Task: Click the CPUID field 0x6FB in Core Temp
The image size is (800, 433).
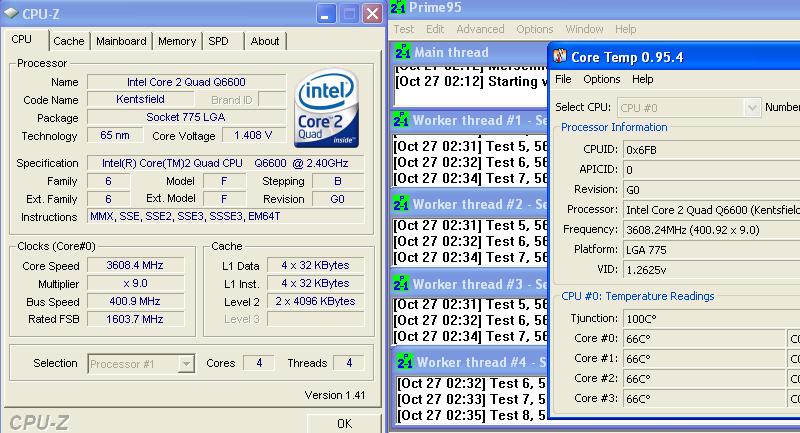Action: [712, 149]
